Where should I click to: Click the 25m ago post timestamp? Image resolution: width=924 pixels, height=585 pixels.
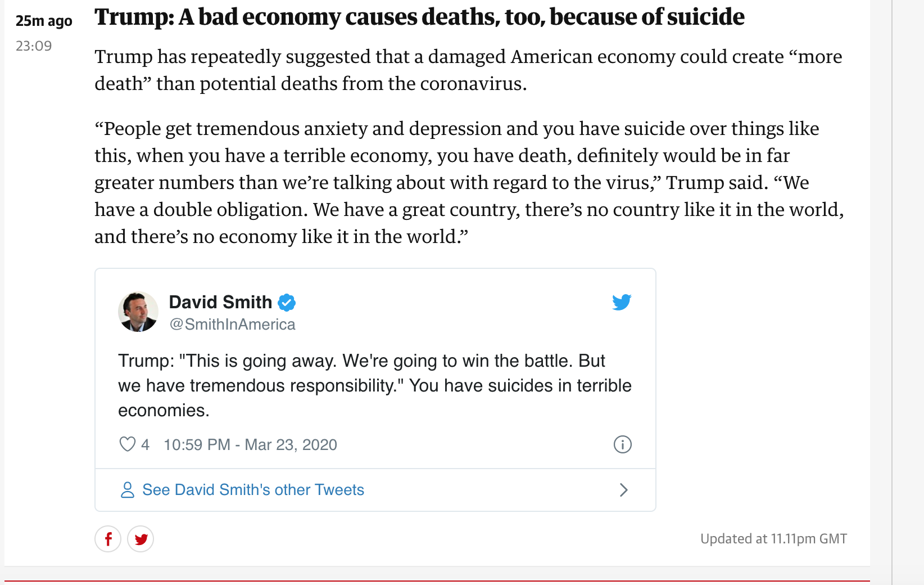tap(44, 21)
